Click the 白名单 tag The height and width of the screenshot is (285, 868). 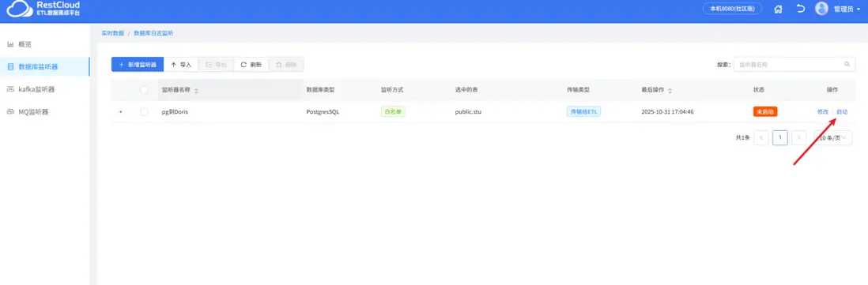(393, 111)
